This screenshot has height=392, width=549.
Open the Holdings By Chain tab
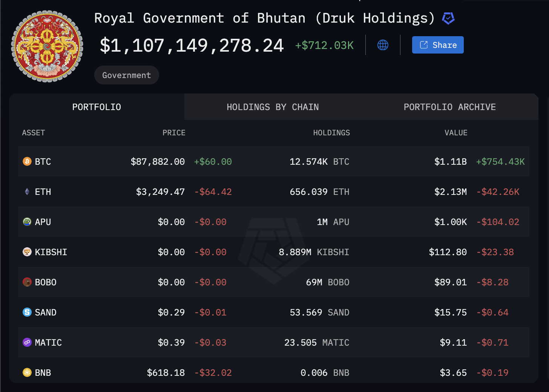[273, 107]
